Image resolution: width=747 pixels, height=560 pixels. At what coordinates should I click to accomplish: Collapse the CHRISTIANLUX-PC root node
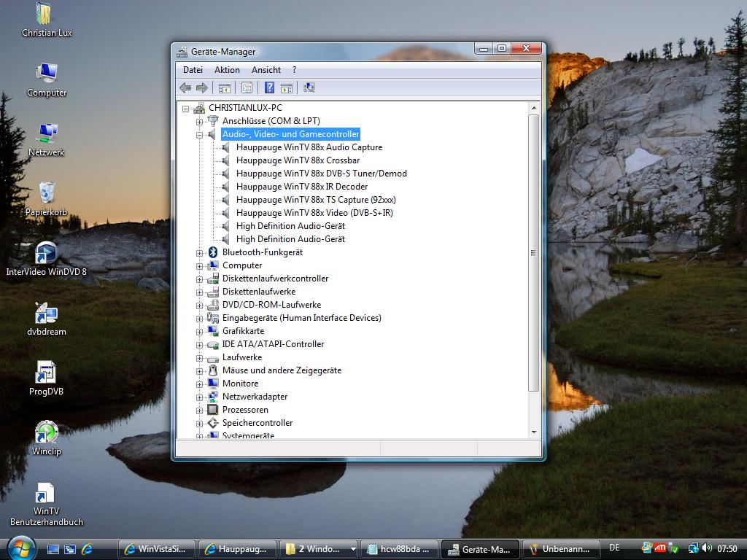tap(185, 109)
